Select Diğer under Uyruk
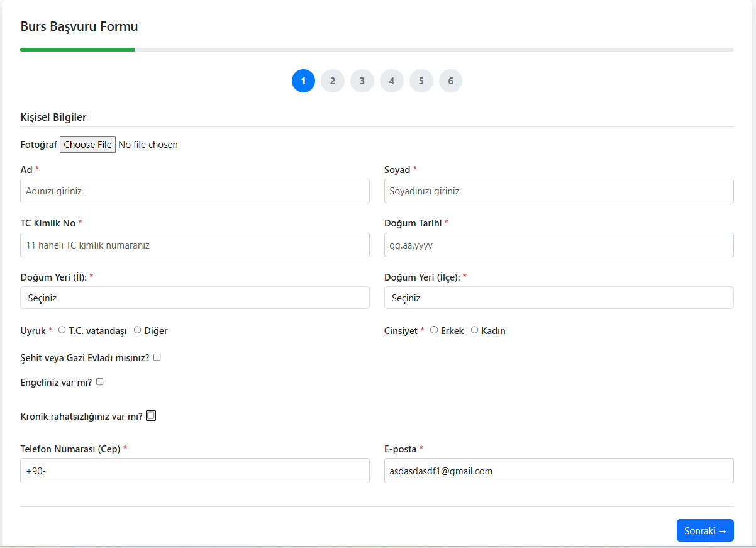Screen dimensions: 756x548 137,329
